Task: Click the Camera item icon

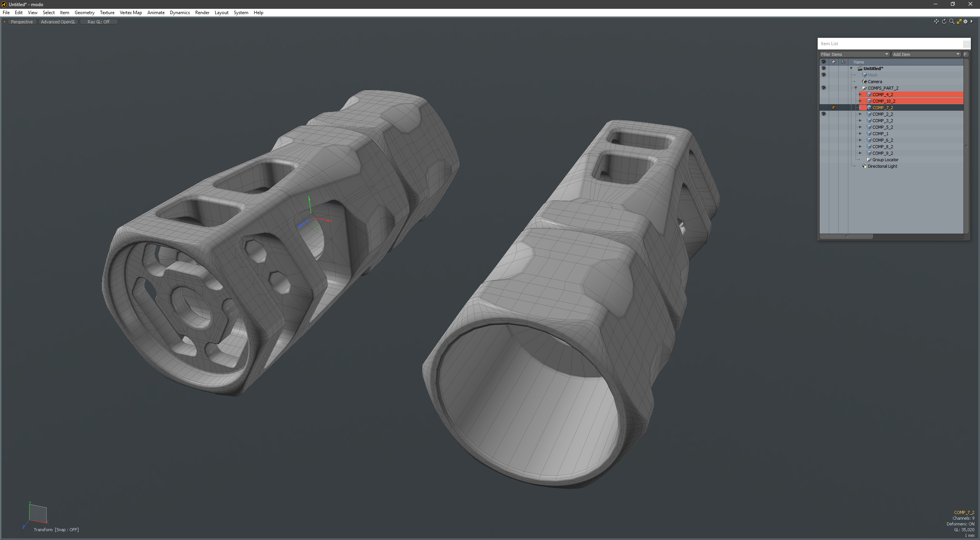Action: 864,82
